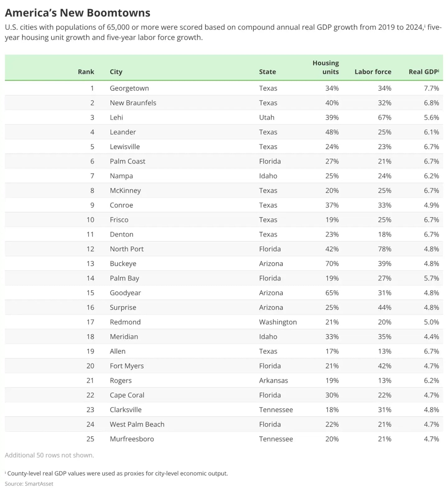Click 'Additional 50 rows not shown' text
The height and width of the screenshot is (492, 448).
(x=49, y=455)
